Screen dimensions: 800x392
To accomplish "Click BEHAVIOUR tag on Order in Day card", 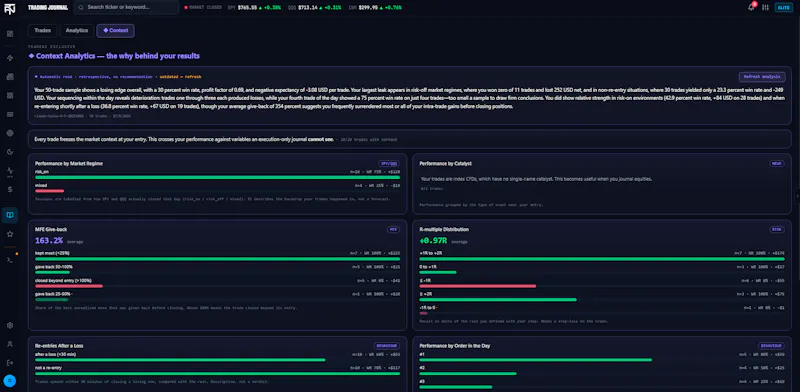I will click(771, 346).
